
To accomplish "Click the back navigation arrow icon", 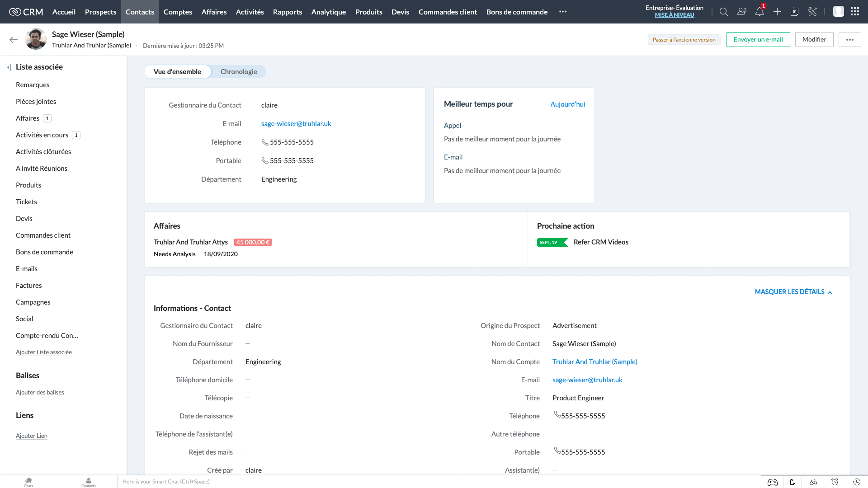I will 13,39.
